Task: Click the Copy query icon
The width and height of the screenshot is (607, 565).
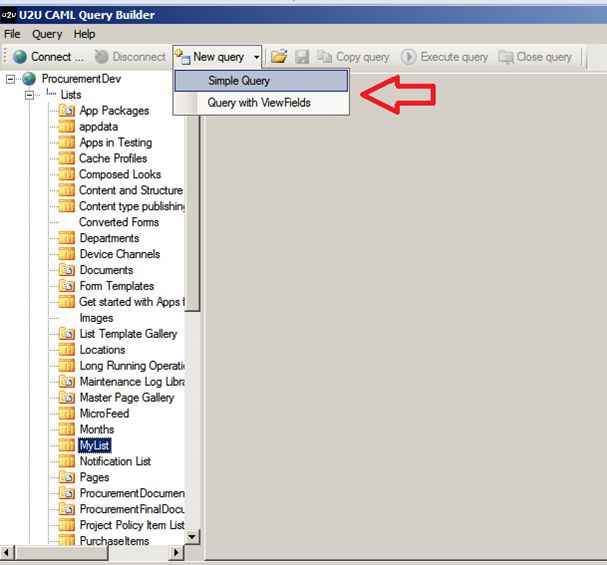Action: [324, 57]
